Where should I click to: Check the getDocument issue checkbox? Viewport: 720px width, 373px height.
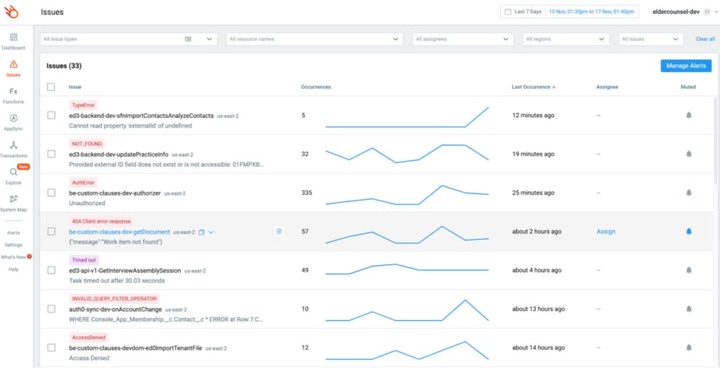51,232
